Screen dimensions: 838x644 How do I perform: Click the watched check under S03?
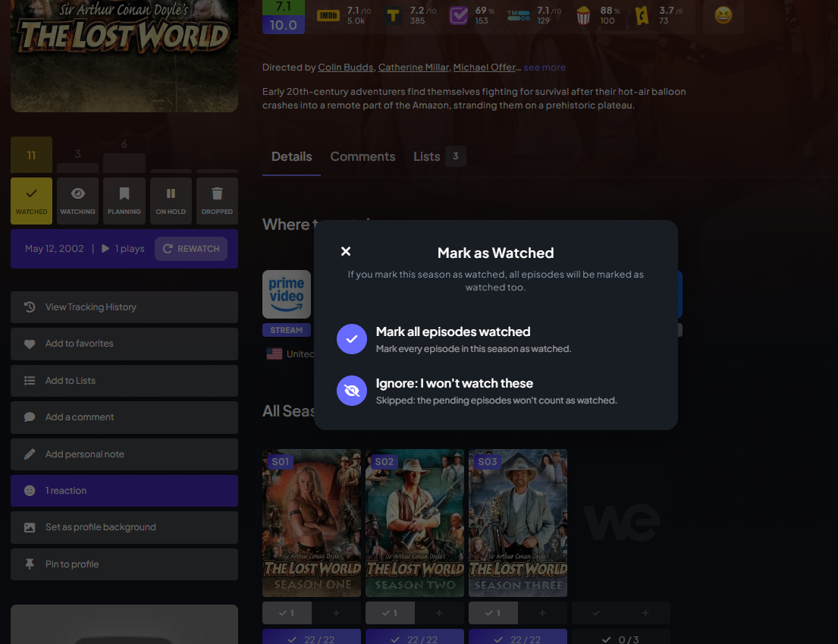[493, 613]
